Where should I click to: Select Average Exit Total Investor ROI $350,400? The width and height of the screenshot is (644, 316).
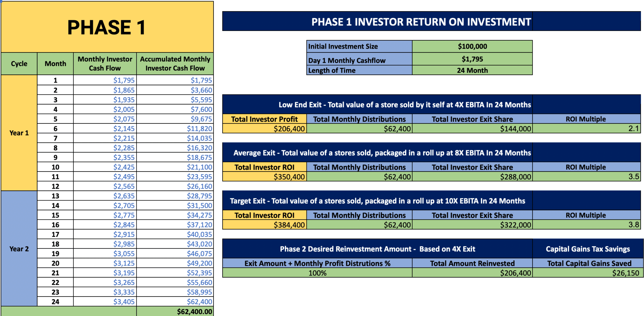pos(264,177)
